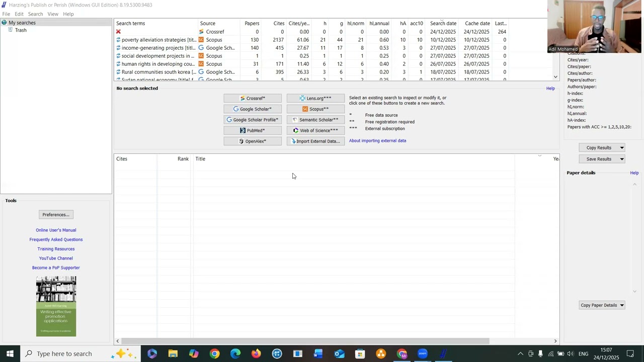
Task: Open Windows Start menu
Action: (x=10, y=353)
